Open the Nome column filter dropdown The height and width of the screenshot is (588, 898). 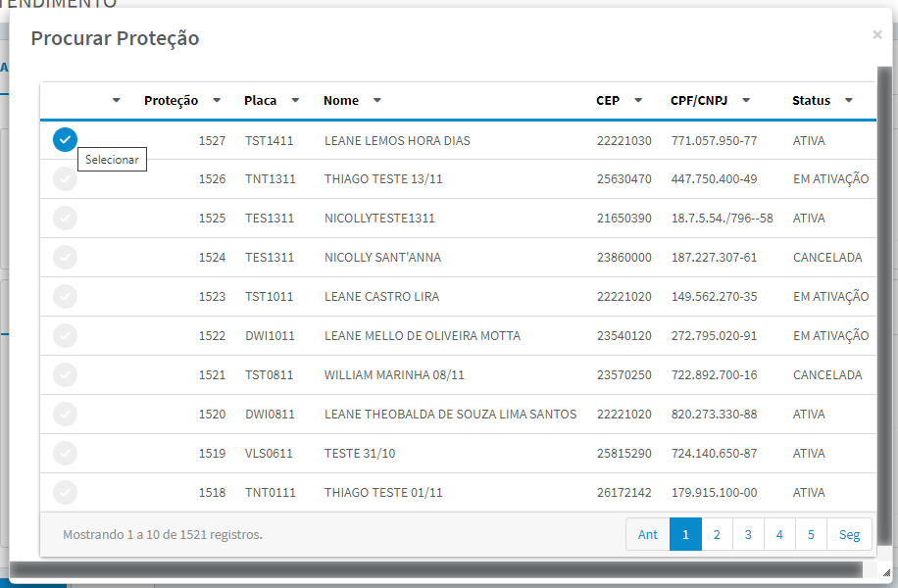click(376, 100)
